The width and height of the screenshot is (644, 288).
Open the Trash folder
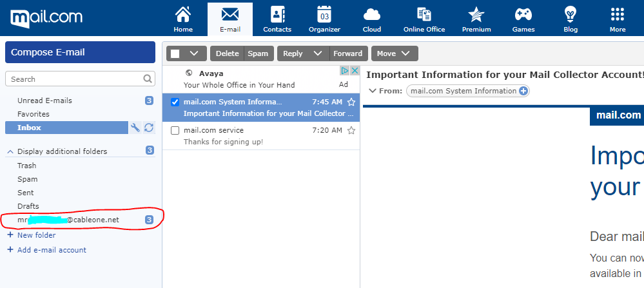point(26,166)
